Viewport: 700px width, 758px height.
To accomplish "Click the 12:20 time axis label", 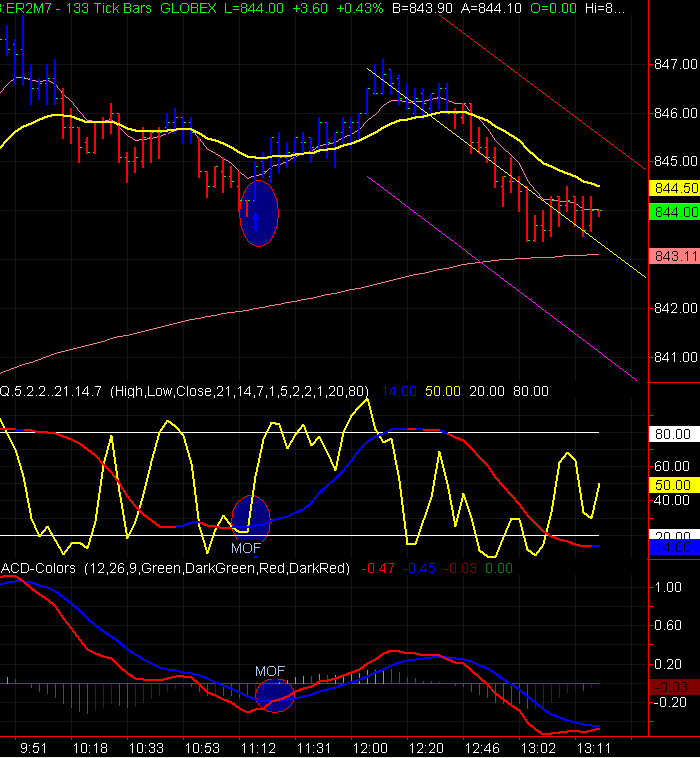I will [x=426, y=749].
